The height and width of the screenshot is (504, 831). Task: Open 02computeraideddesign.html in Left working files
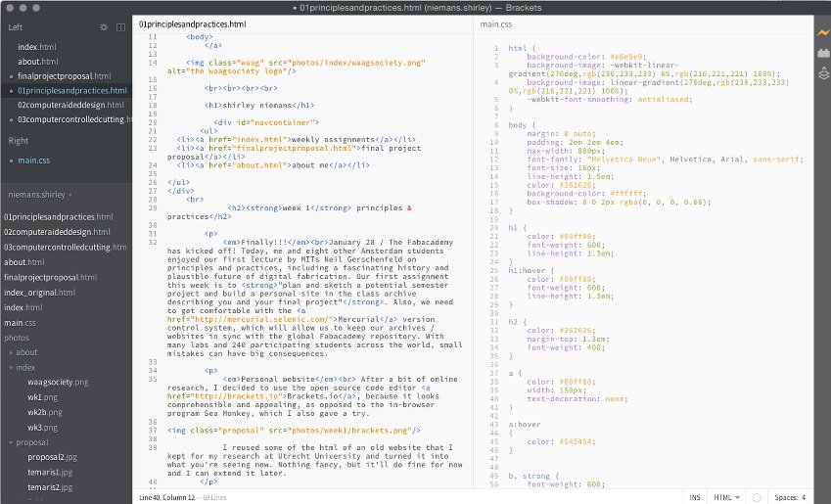pos(70,105)
